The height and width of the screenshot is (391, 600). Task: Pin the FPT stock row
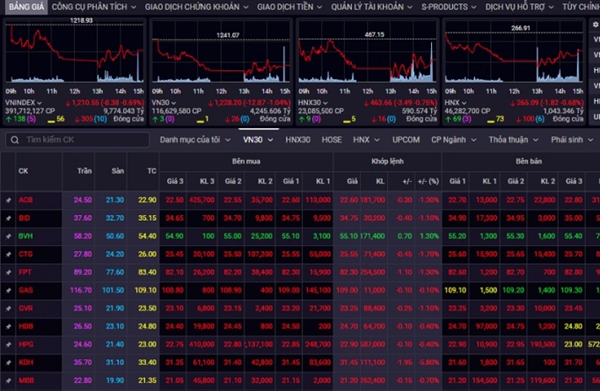(8, 272)
